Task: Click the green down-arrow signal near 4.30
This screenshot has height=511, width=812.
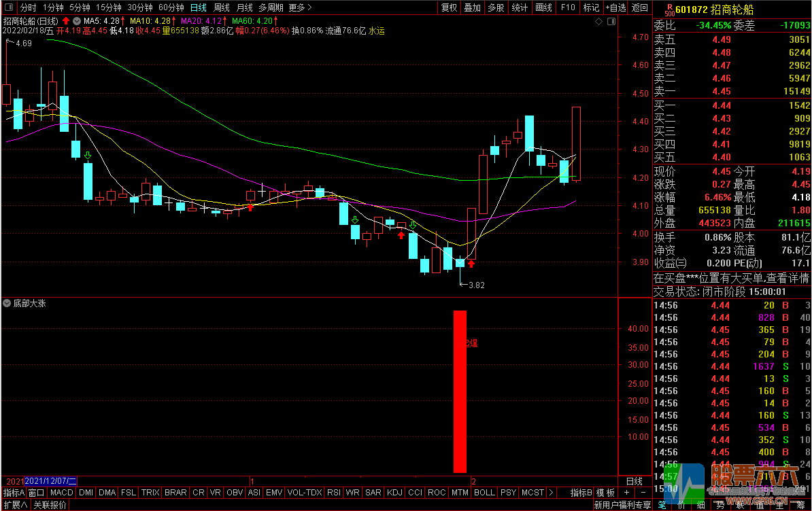Action: click(88, 156)
